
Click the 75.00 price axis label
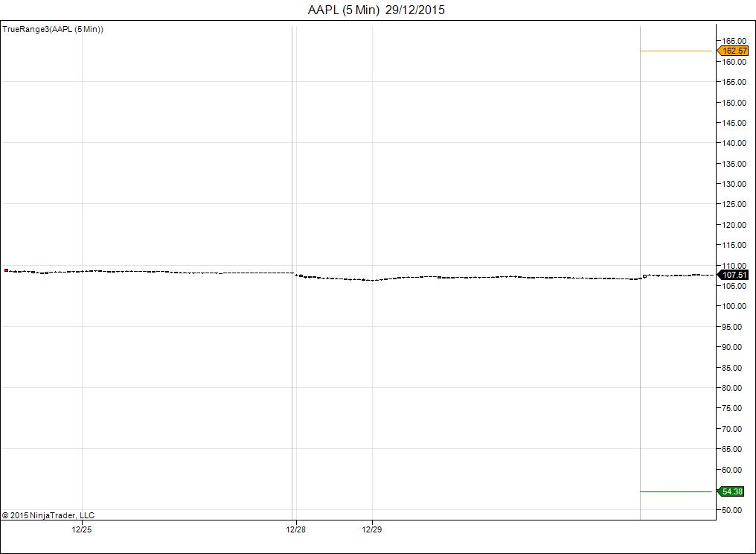[732, 408]
